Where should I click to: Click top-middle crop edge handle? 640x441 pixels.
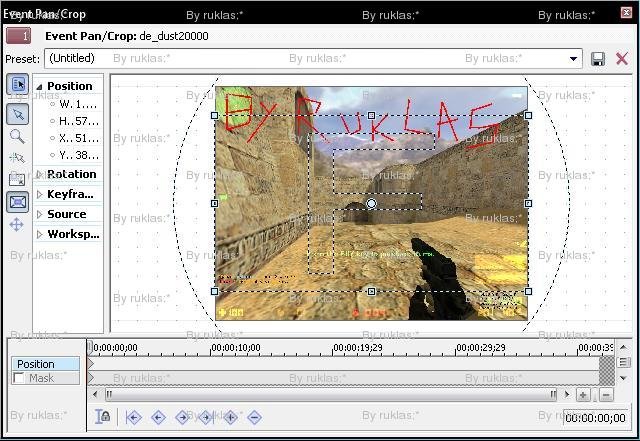(x=371, y=116)
